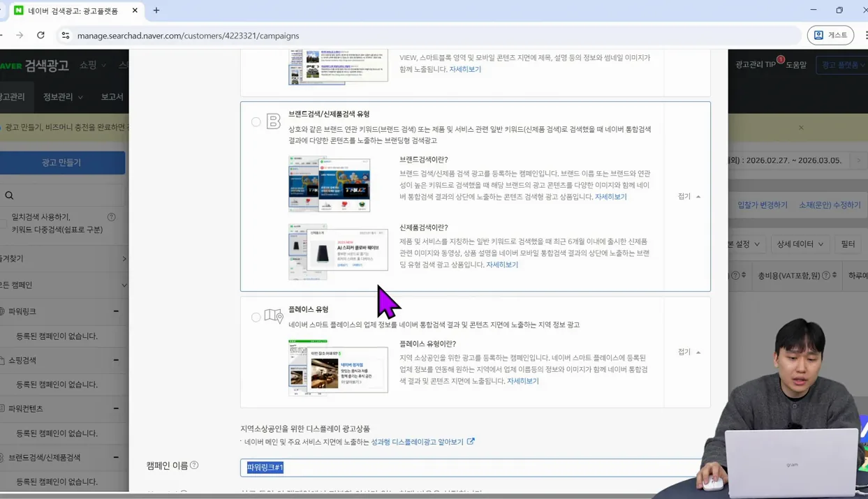
Task: Click the date range next arrow
Action: click(859, 161)
